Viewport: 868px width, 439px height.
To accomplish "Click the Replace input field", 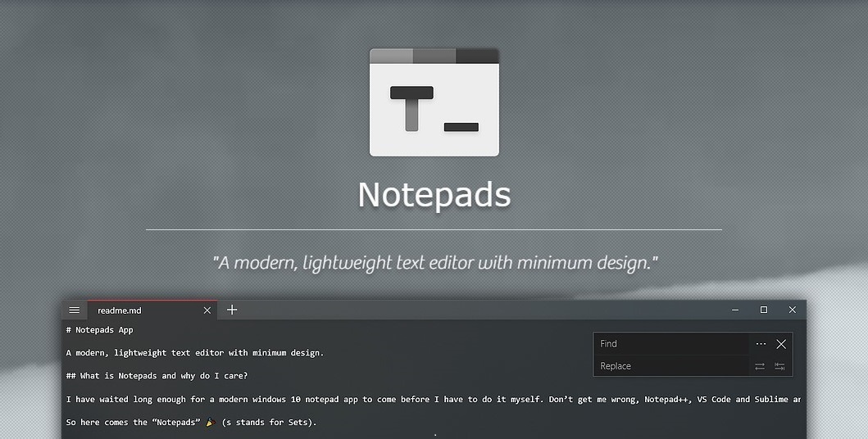I will coord(672,366).
